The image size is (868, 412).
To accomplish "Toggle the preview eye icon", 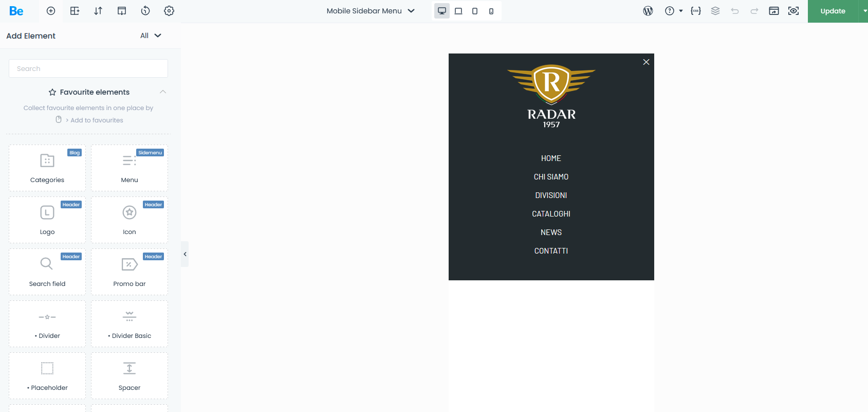I will 793,11.
